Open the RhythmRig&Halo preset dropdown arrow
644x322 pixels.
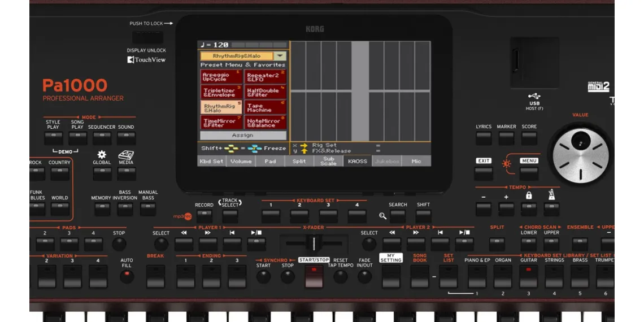click(x=280, y=56)
